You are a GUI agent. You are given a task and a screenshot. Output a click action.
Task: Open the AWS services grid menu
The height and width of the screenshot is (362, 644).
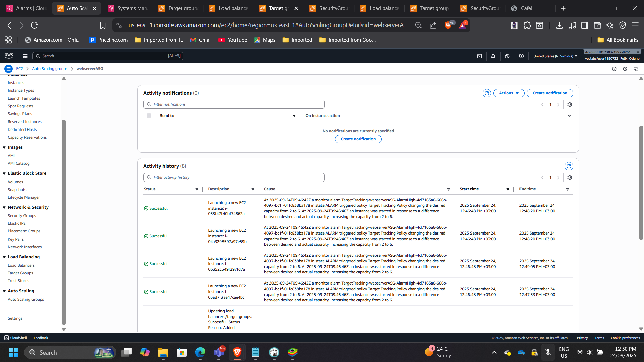click(25, 56)
